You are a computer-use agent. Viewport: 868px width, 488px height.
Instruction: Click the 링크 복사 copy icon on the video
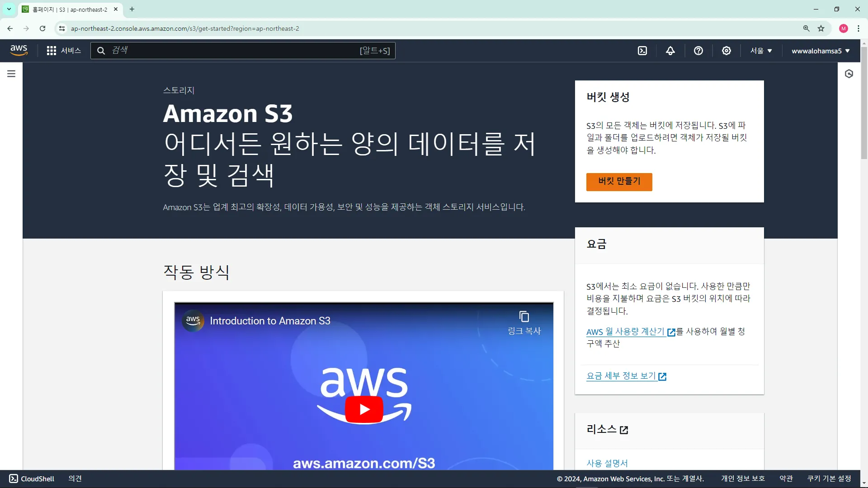pyautogui.click(x=524, y=317)
